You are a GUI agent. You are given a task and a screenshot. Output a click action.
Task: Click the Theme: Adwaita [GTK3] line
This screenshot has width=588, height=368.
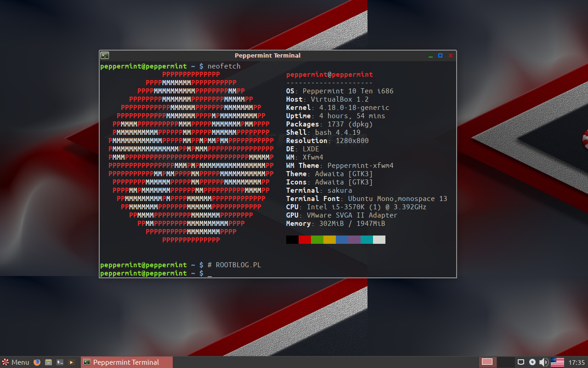point(329,174)
